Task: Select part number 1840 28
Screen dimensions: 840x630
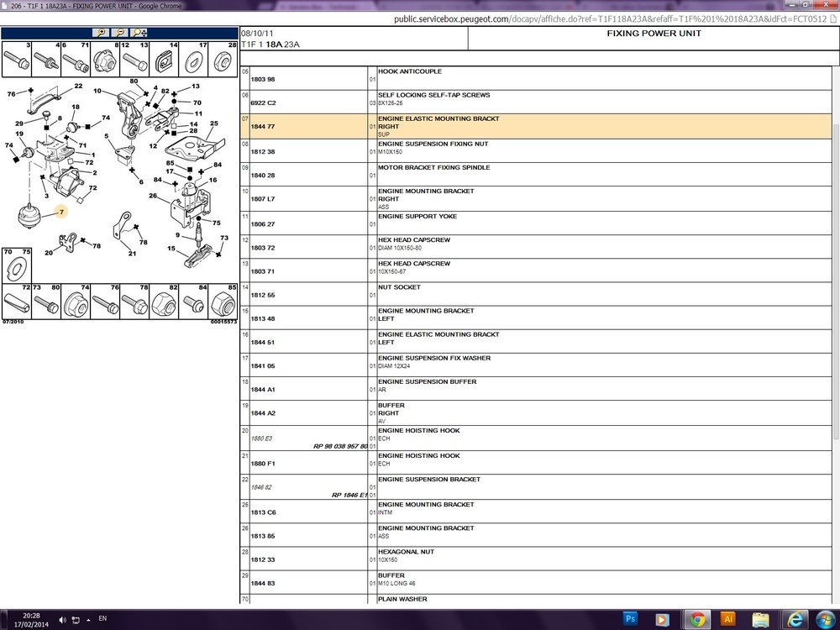Action: tap(262, 176)
